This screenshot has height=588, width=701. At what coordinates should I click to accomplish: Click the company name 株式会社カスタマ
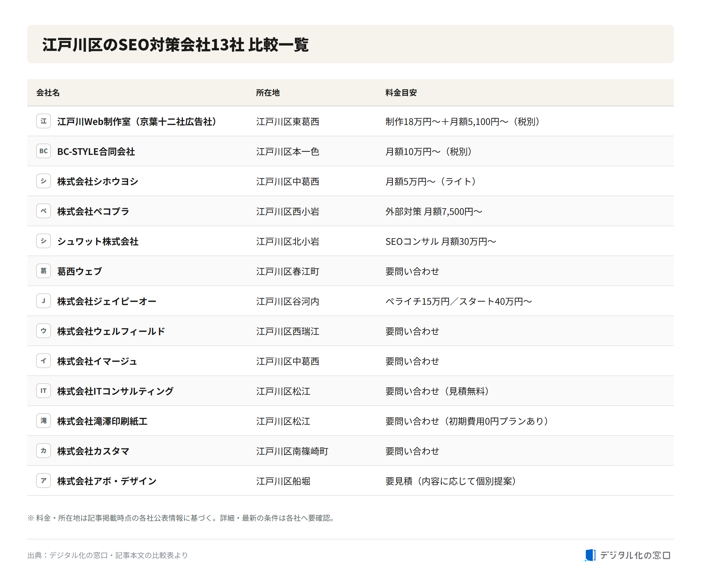coord(93,451)
